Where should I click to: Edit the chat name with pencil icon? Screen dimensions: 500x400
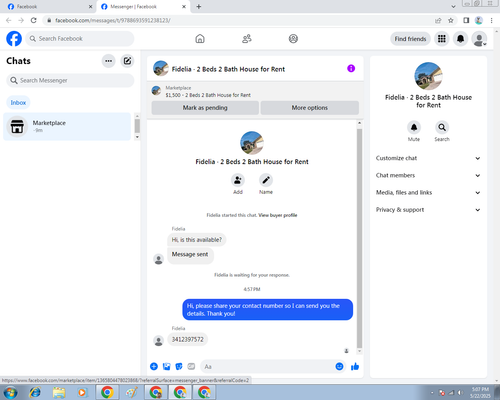266,180
